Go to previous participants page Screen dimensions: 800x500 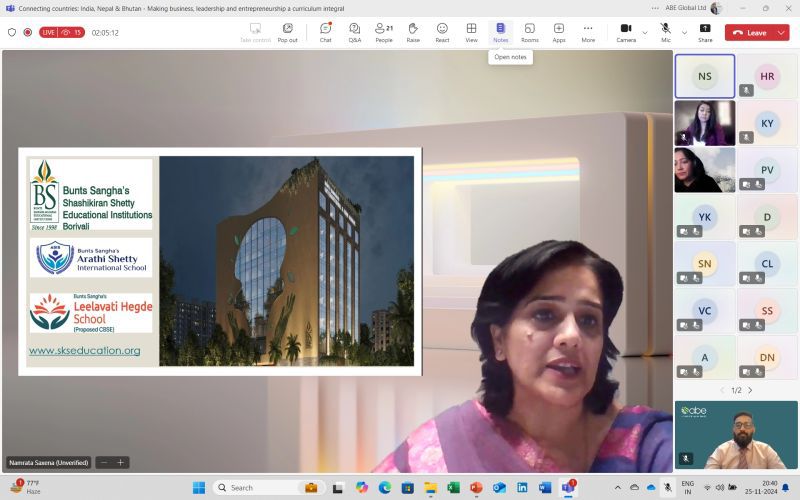point(722,390)
